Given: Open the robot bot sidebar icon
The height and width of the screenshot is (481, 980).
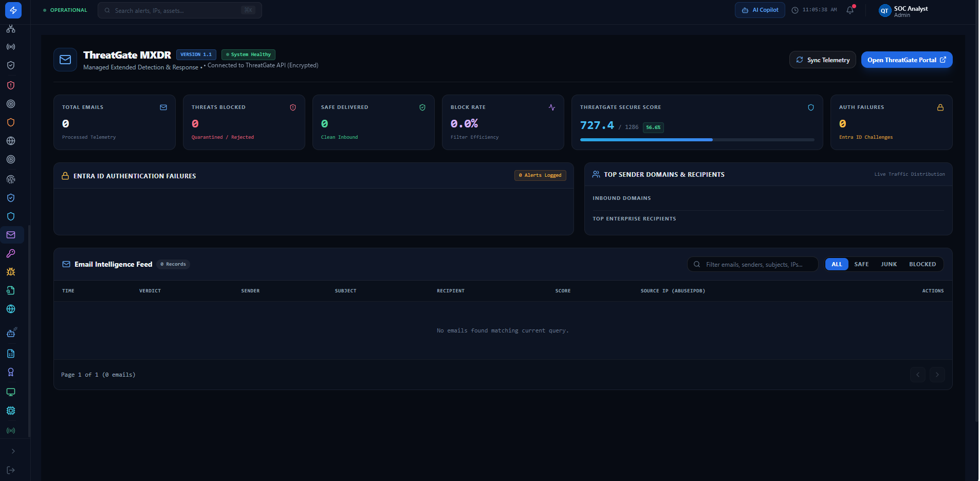Looking at the screenshot, I should [x=11, y=332].
